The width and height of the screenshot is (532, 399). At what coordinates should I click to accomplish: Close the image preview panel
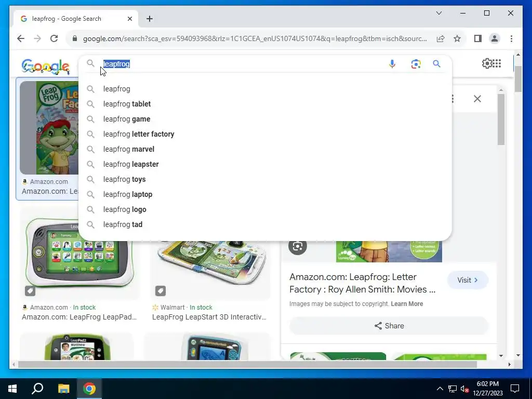point(477,99)
